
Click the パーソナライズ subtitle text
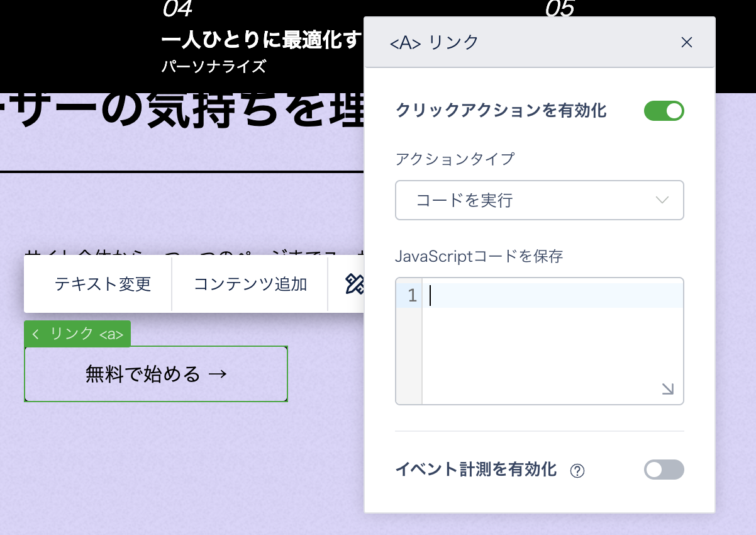click(x=214, y=66)
